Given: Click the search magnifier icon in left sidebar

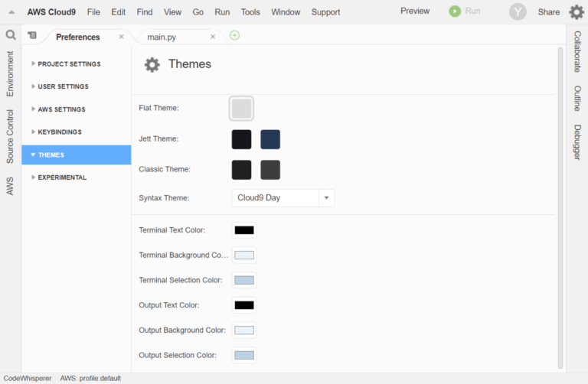Looking at the screenshot, I should pyautogui.click(x=11, y=35).
